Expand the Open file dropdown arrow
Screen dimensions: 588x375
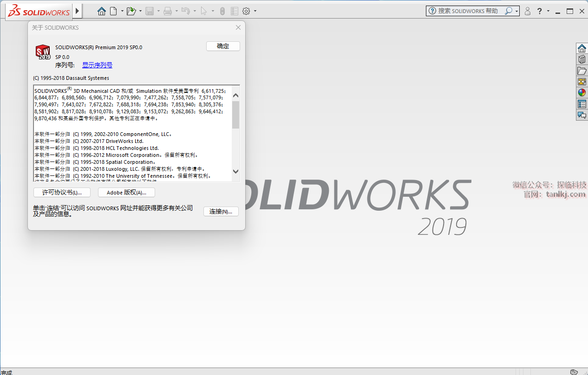tap(140, 11)
